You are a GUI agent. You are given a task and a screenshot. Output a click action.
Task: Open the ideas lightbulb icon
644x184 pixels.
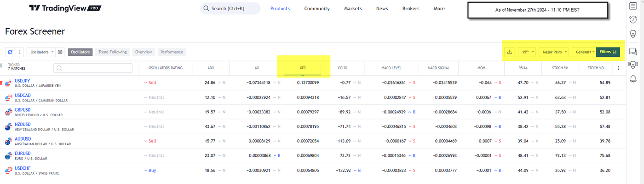pyautogui.click(x=633, y=34)
